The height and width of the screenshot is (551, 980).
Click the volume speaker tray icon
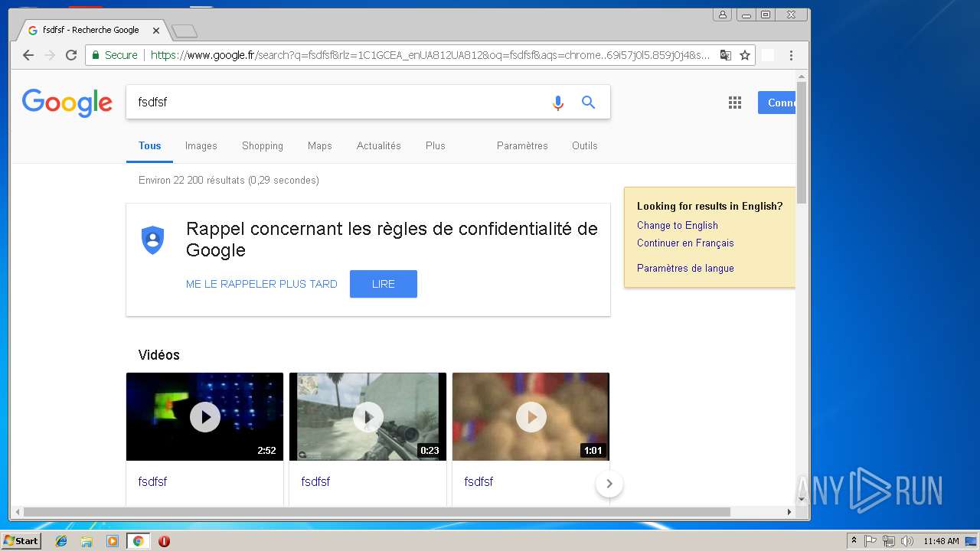907,541
